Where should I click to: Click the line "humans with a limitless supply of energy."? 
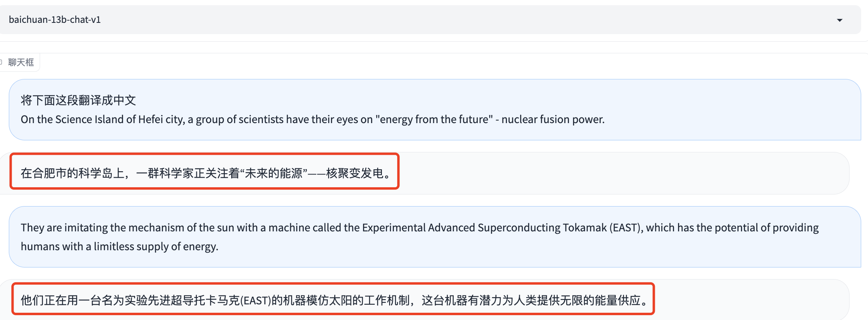pyautogui.click(x=119, y=246)
